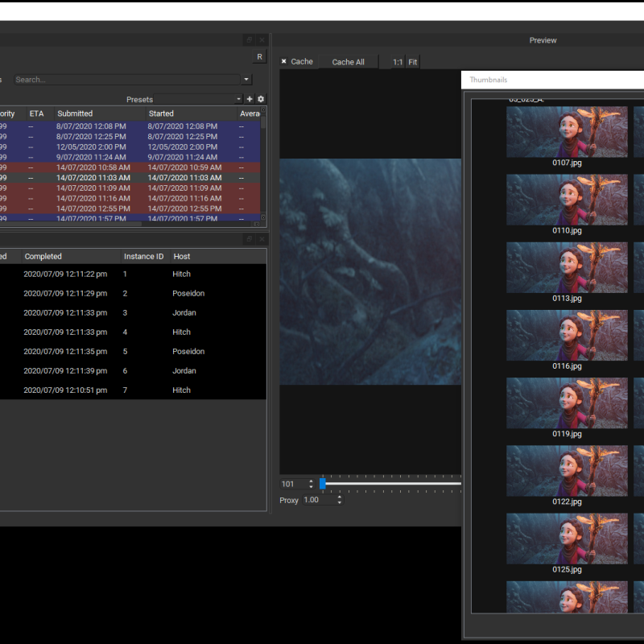Viewport: 644px width, 644px height.
Task: Set preview zoom to 1:1
Action: click(x=398, y=62)
